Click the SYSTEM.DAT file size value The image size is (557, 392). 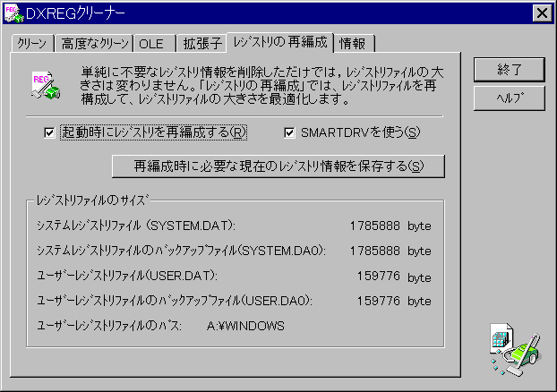click(x=374, y=226)
